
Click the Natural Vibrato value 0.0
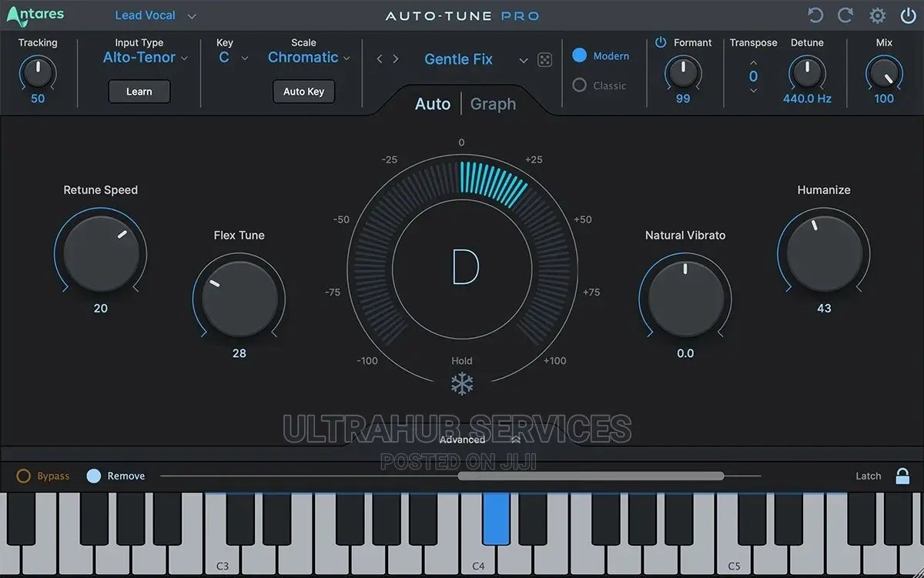click(685, 353)
